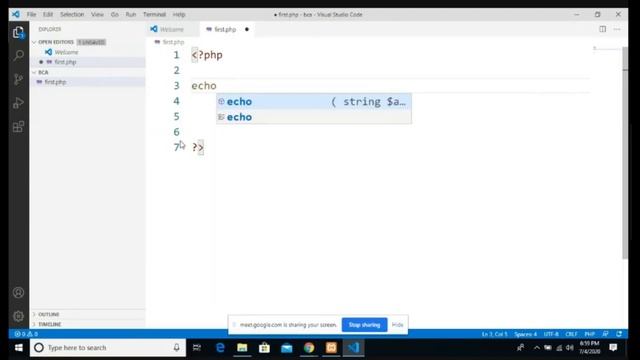
Task: Click the Stop sharing button
Action: click(364, 325)
